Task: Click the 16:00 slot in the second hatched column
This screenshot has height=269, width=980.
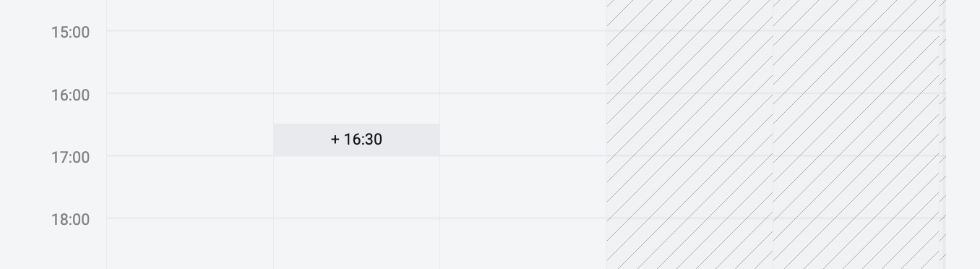Action: 856,124
